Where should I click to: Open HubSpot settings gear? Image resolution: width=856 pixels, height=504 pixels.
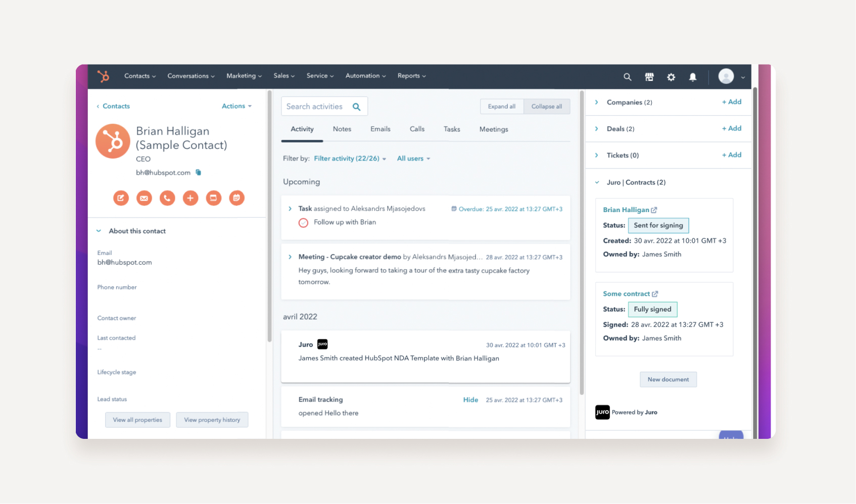point(671,77)
